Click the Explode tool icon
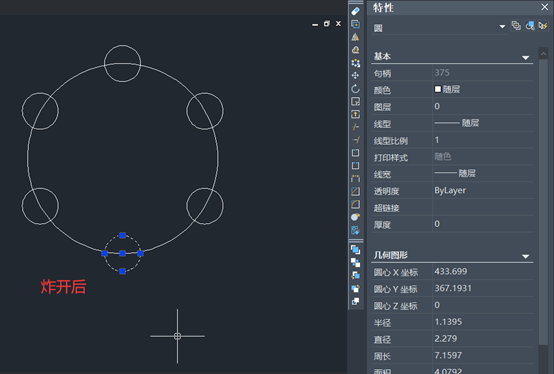Image resolution: width=554 pixels, height=374 pixels. coord(355,217)
